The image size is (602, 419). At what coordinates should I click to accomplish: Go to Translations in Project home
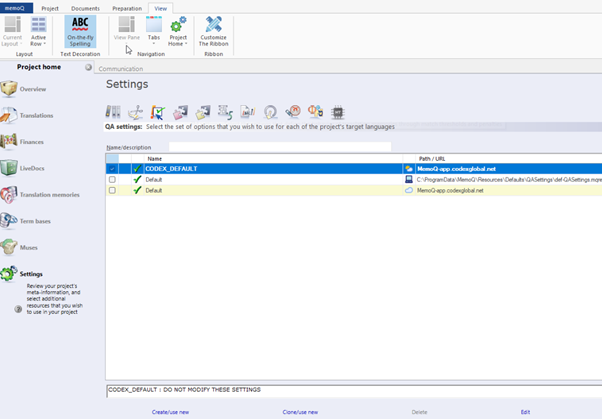pyautogui.click(x=27, y=115)
